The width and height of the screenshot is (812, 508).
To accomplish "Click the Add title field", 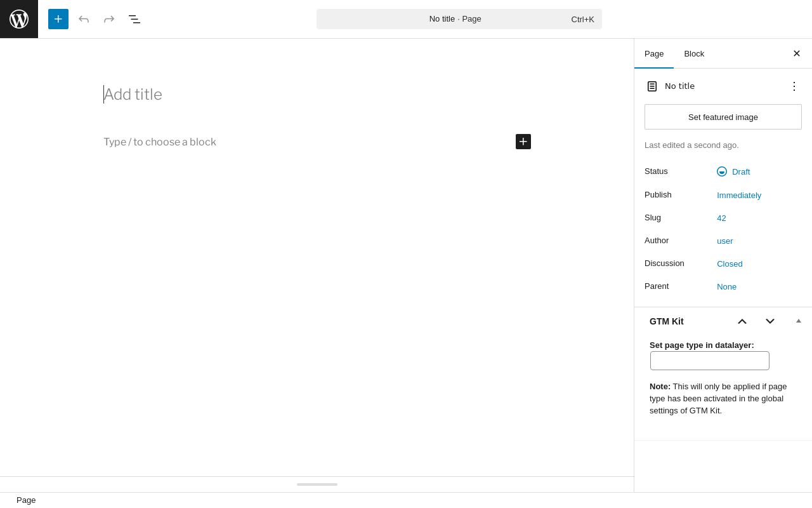I will pos(317,95).
